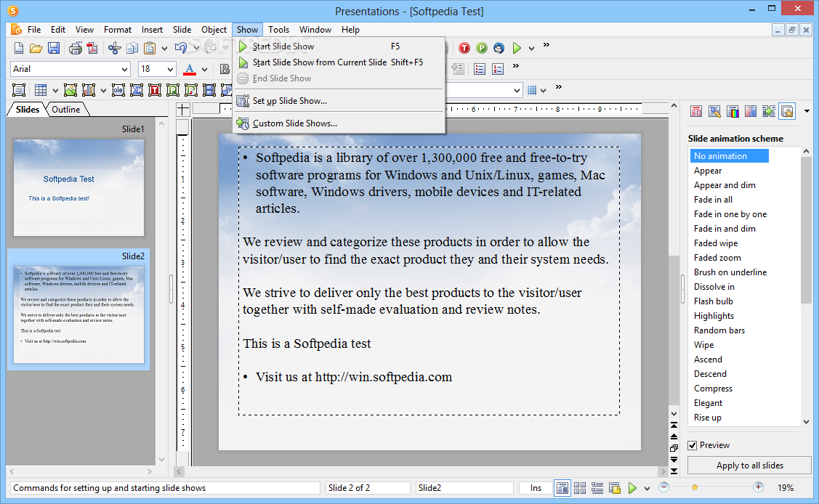Open the font size 18 dropdown
This screenshot has width=819, height=504.
(170, 70)
